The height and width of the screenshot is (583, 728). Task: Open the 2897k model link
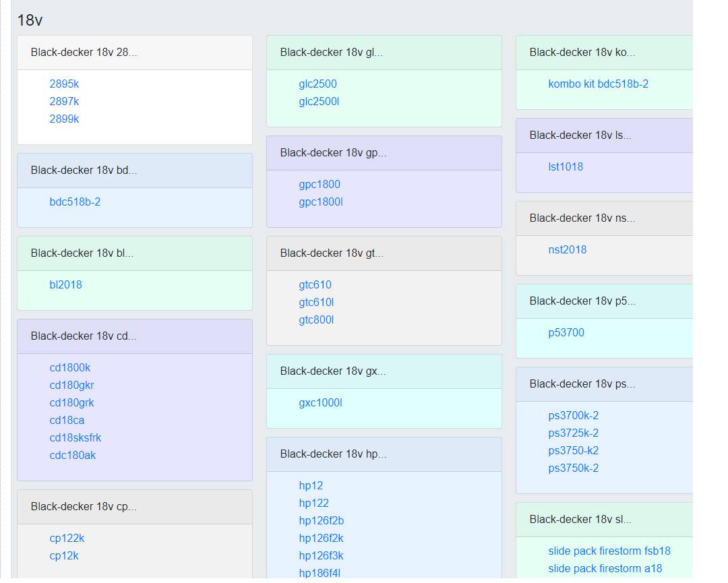tap(64, 102)
